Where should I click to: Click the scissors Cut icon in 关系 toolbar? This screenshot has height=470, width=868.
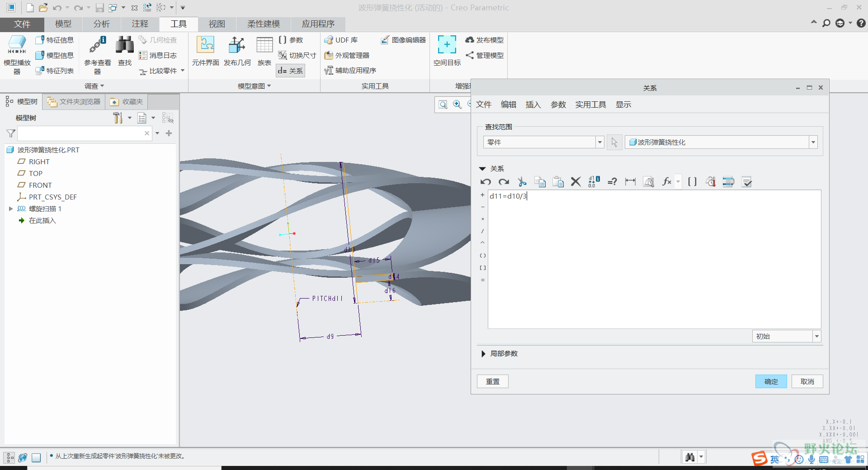point(522,182)
